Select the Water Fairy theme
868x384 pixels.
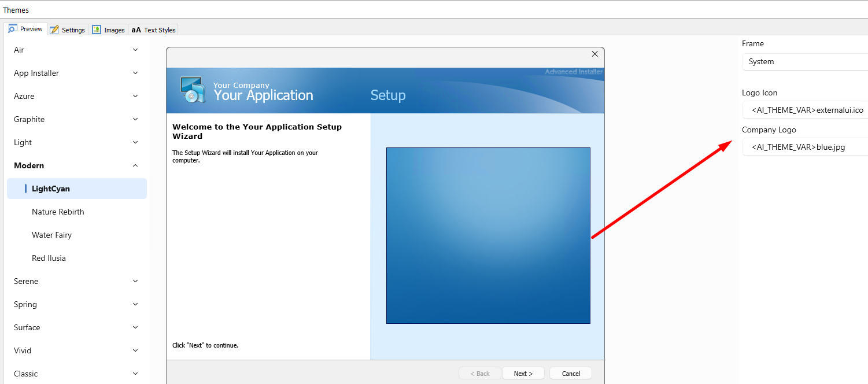click(x=51, y=235)
